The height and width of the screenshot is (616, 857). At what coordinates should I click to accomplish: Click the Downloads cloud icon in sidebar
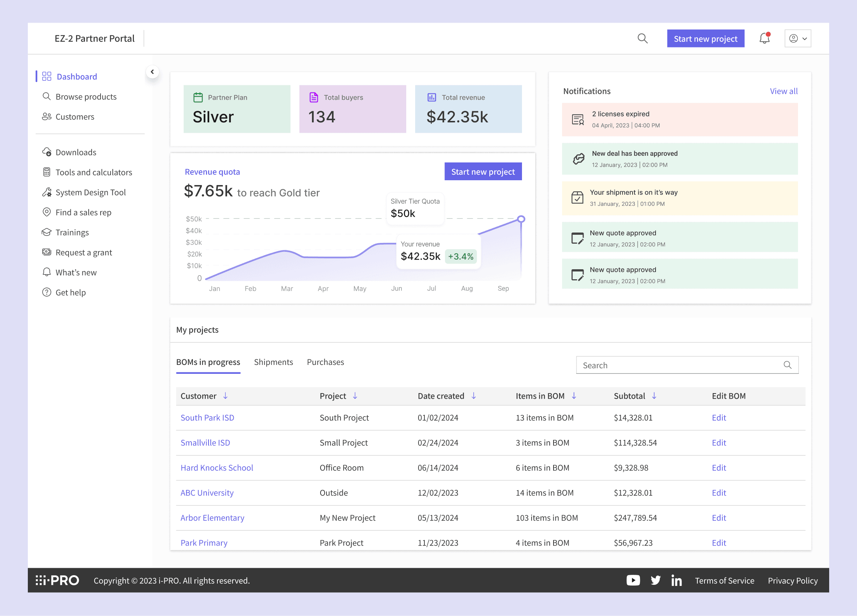pyautogui.click(x=46, y=152)
